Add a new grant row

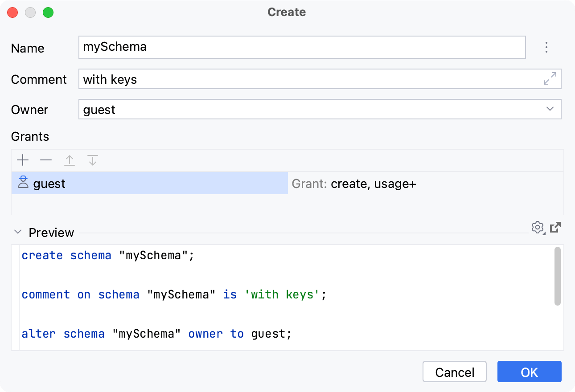point(22,160)
